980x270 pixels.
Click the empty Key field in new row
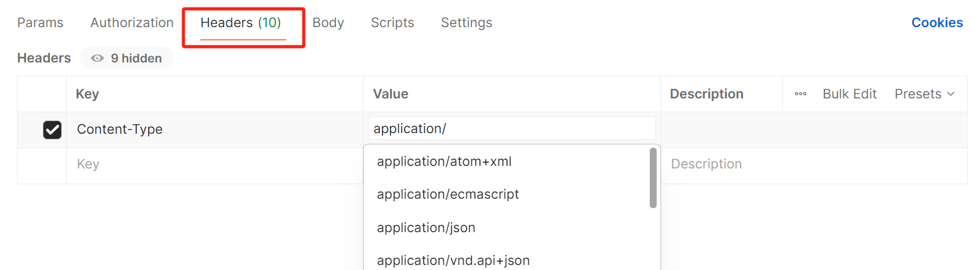pos(214,165)
